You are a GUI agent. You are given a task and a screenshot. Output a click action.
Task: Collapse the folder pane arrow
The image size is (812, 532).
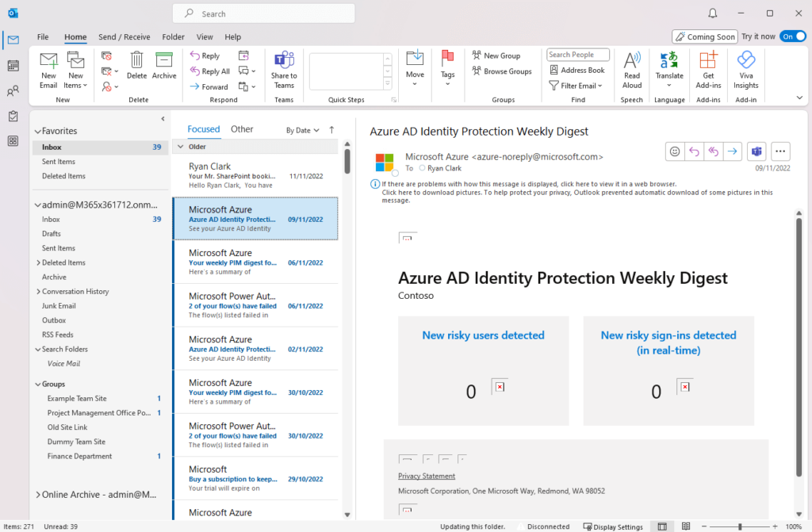pyautogui.click(x=163, y=119)
